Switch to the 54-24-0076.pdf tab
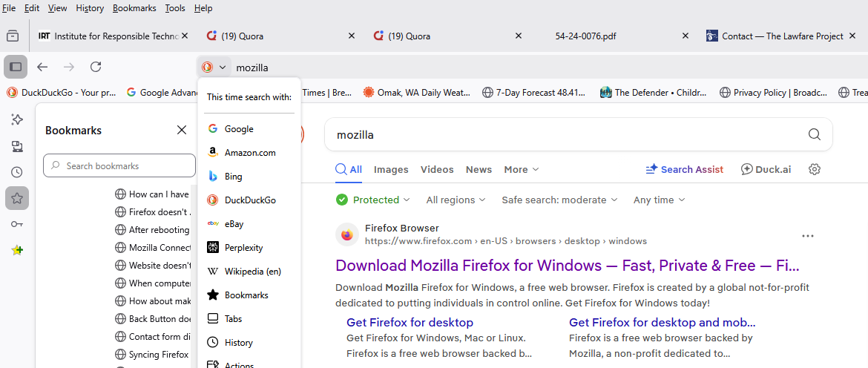The height and width of the screenshot is (368, 868). [x=585, y=36]
